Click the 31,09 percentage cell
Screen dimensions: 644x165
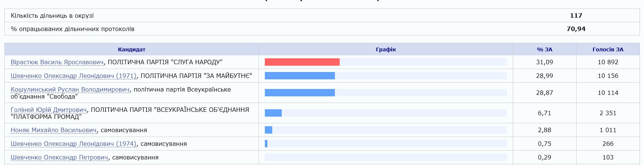544,62
